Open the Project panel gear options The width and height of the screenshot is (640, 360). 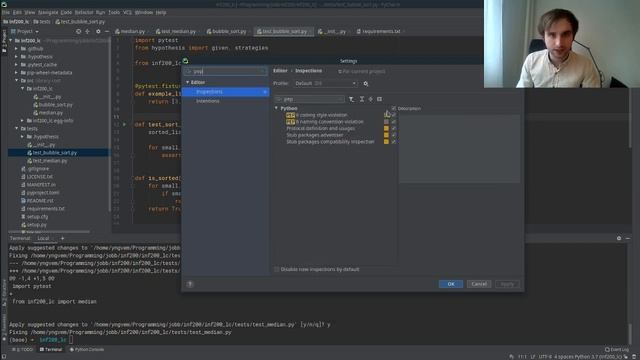pyautogui.click(x=98, y=31)
